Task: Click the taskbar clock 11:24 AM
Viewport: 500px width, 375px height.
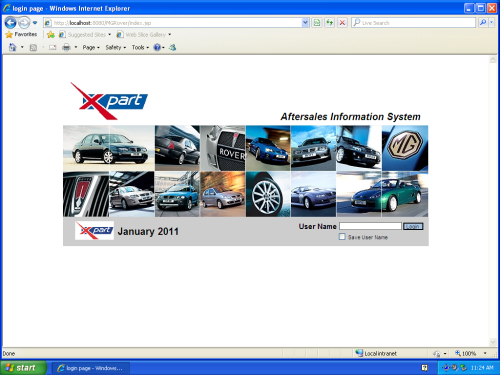Action: 482,368
